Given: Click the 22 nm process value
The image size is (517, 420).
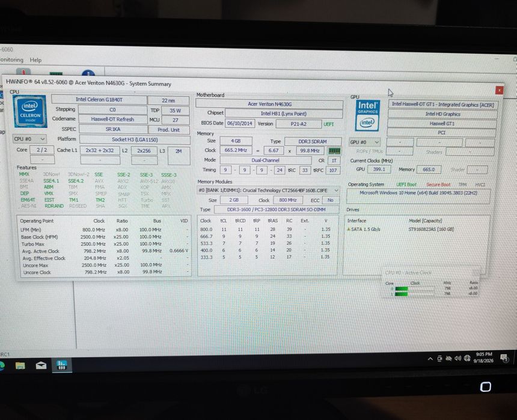Looking at the screenshot, I should 168,100.
